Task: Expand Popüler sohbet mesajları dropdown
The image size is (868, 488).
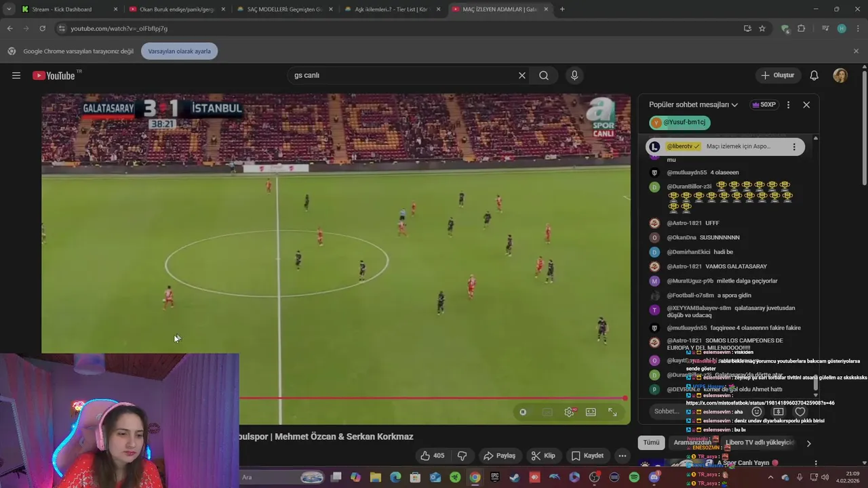Action: (x=693, y=104)
